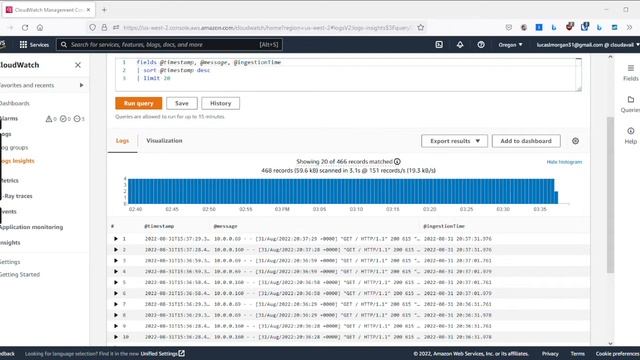This screenshot has height=360, width=640.
Task: Expand log result row 3
Action: pos(116,260)
